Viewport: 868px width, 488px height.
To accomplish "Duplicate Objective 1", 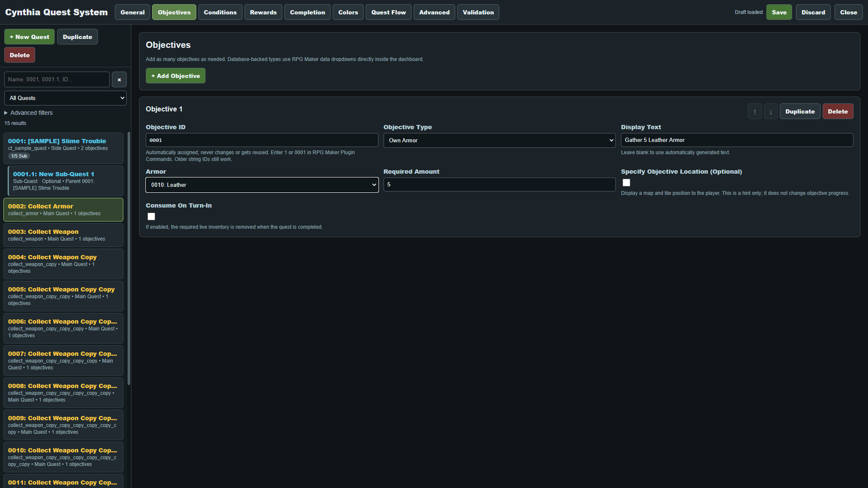I will click(x=800, y=111).
